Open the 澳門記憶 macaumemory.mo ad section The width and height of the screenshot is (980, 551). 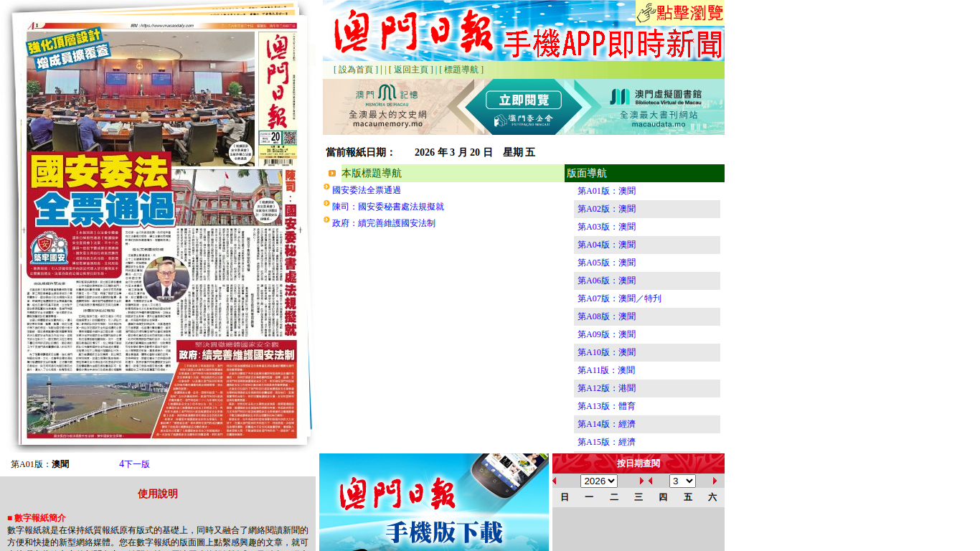click(x=387, y=105)
